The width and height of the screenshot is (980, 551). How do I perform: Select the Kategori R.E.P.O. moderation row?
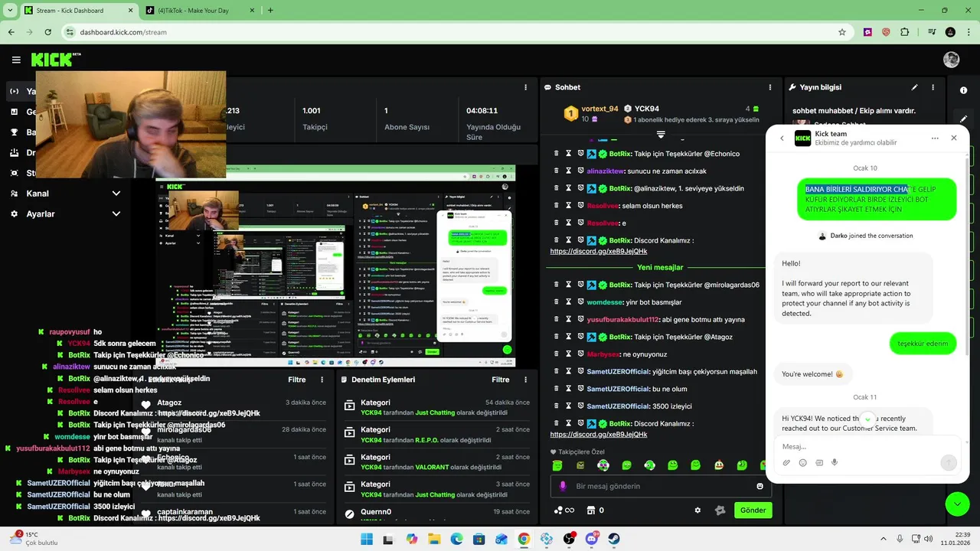(436, 434)
